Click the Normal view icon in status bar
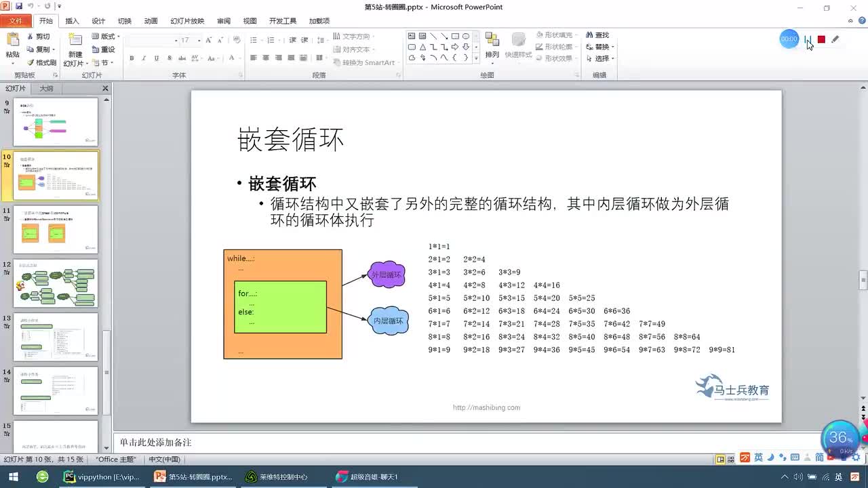Viewport: 868px width, 488px height. pyautogui.click(x=721, y=460)
